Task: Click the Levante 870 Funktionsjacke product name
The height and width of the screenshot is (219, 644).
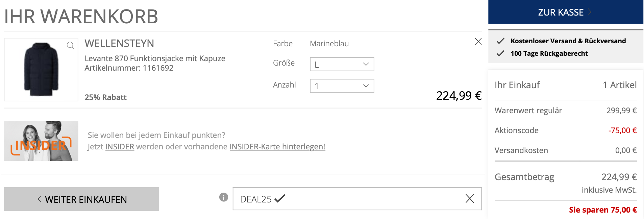Action: [x=155, y=58]
